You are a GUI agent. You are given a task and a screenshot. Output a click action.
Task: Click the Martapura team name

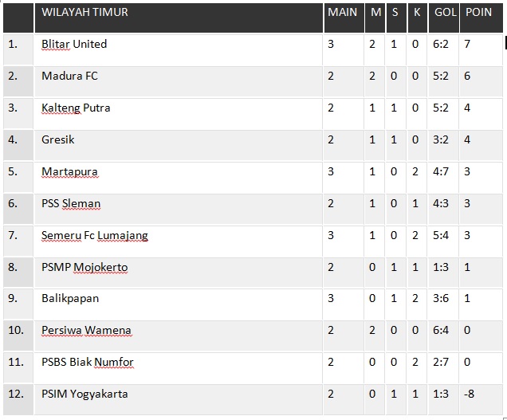(x=69, y=172)
